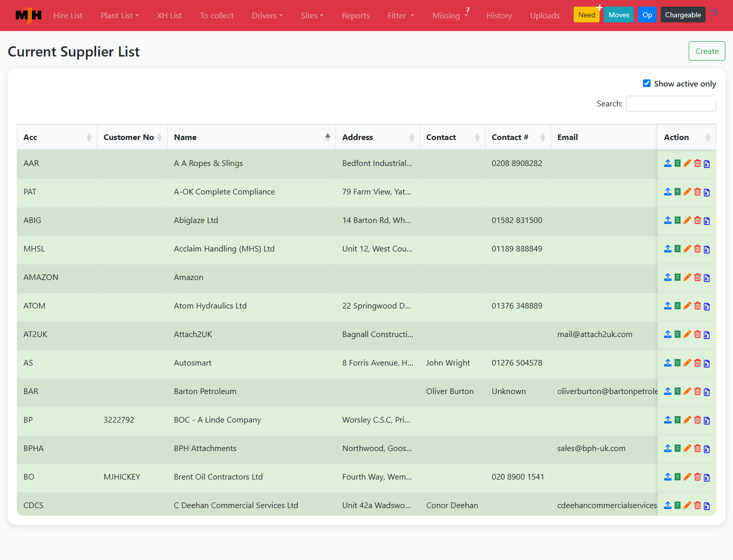Expand the Drivers dropdown menu
Image resolution: width=733 pixels, height=560 pixels.
click(x=267, y=15)
